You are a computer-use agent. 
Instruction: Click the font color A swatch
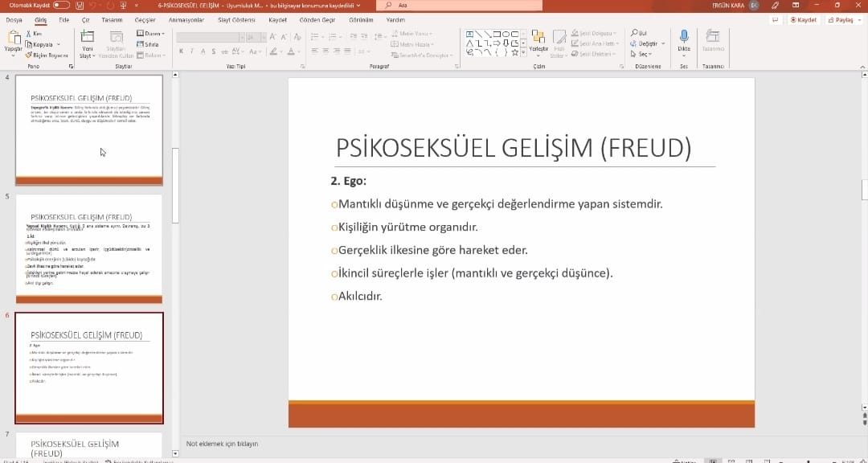tap(291, 51)
